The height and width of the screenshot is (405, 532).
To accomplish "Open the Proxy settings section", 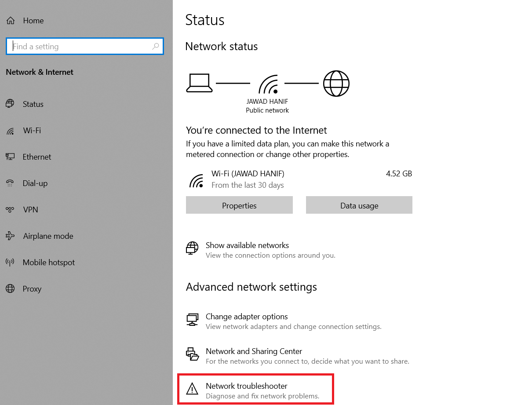I will [x=32, y=289].
